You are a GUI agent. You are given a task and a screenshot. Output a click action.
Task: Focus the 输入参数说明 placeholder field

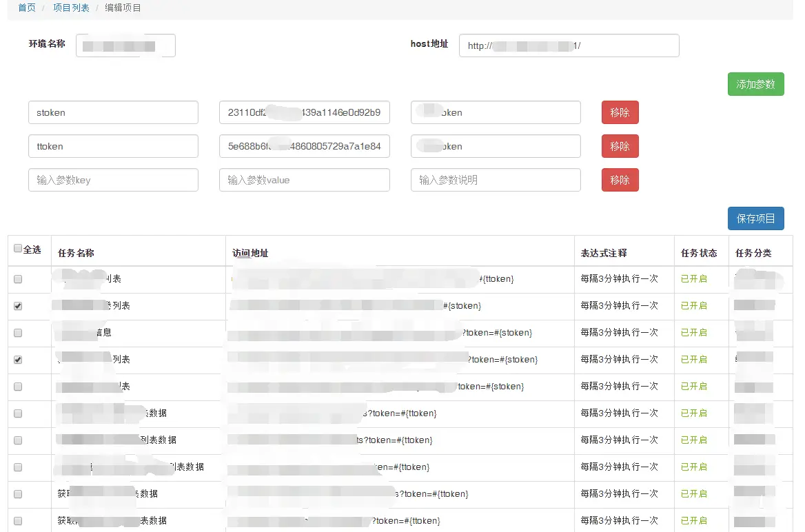tap(496, 181)
